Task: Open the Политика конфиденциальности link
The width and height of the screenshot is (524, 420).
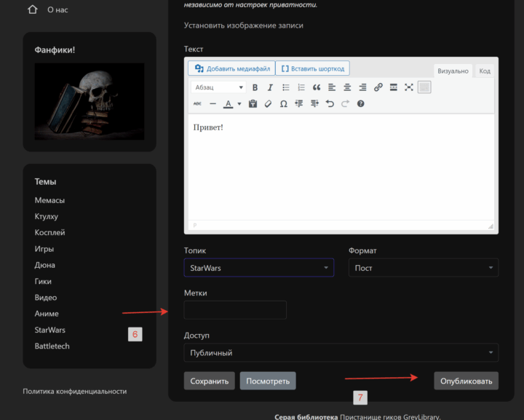Action: (x=74, y=392)
